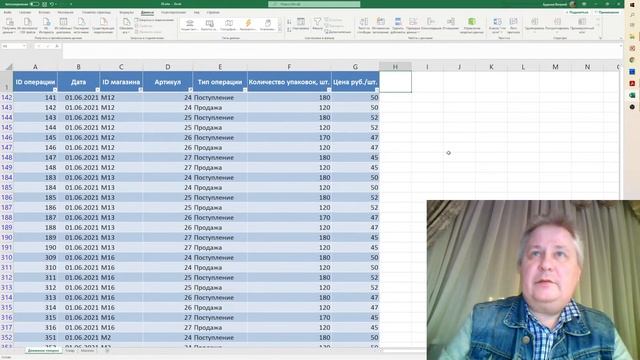The width and height of the screenshot is (640, 360).
Task: Select column H header
Action: [x=395, y=67]
